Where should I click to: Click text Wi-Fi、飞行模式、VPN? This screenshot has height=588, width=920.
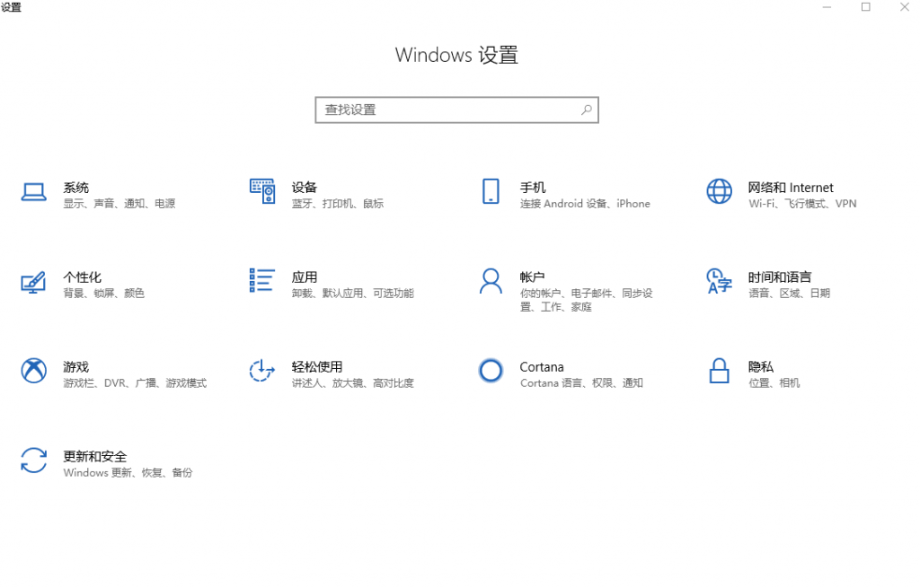pos(802,204)
